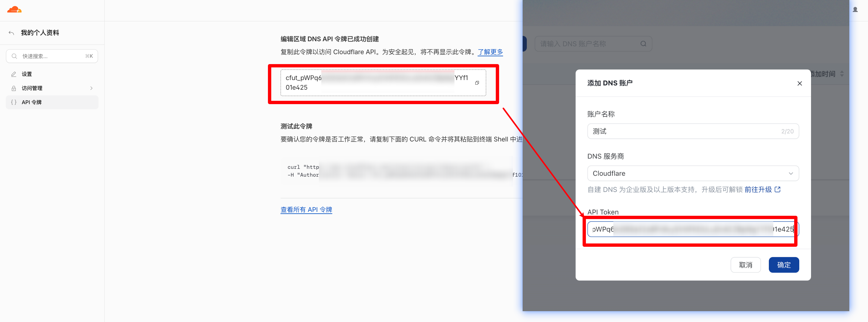Image resolution: width=868 pixels, height=322 pixels.
Task: Click the curl command code block
Action: click(x=401, y=171)
